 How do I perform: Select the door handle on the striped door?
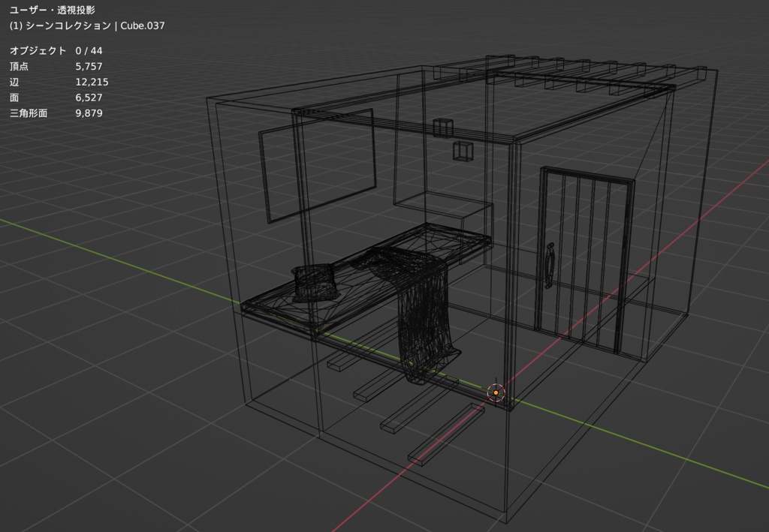[549, 266]
